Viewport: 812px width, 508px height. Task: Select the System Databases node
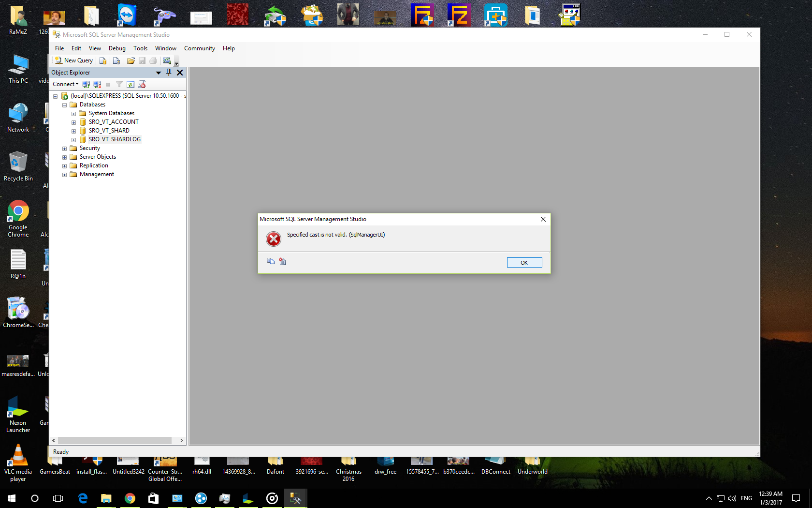(111, 113)
